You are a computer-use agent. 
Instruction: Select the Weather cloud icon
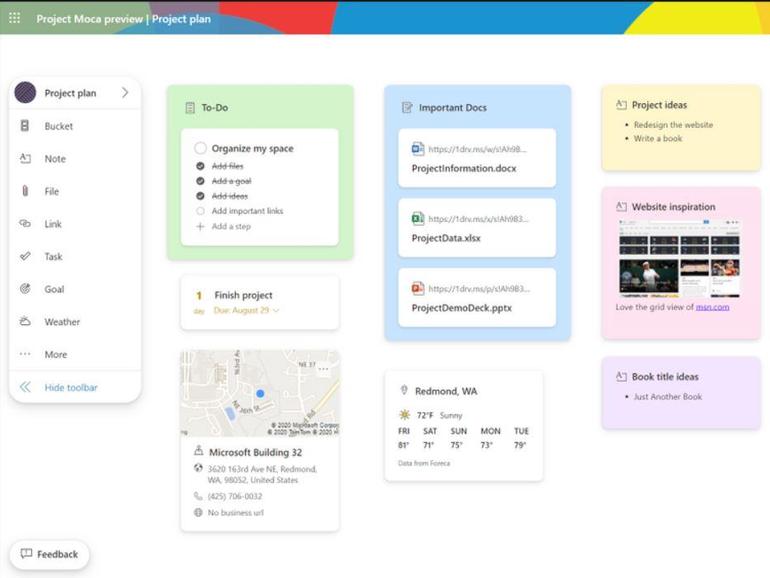tap(25, 321)
